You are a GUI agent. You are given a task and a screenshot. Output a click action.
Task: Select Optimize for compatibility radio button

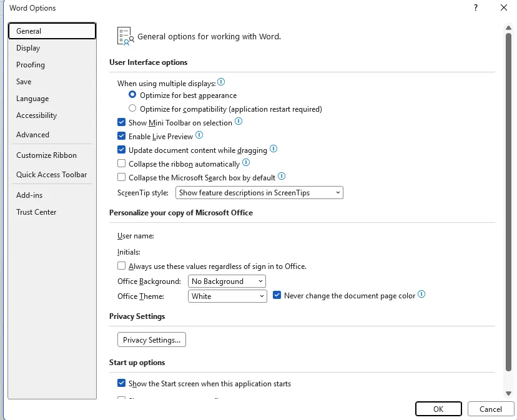point(132,108)
